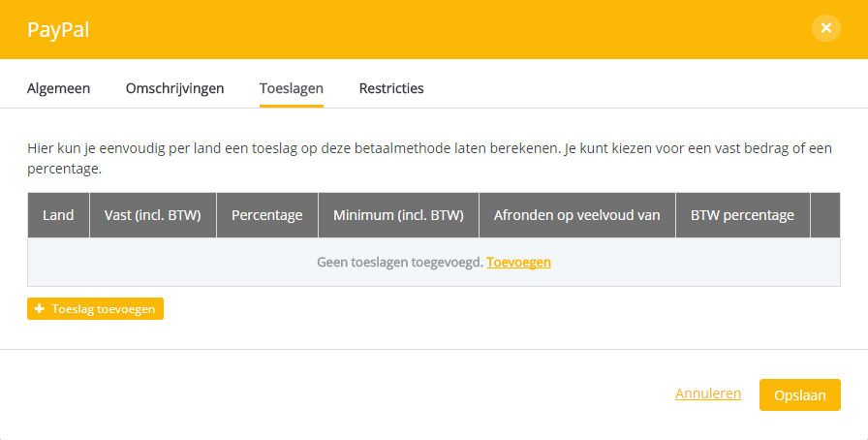Click the Minimum (incl. BTW) column header
Viewport: 868px width, 440px height.
(398, 215)
